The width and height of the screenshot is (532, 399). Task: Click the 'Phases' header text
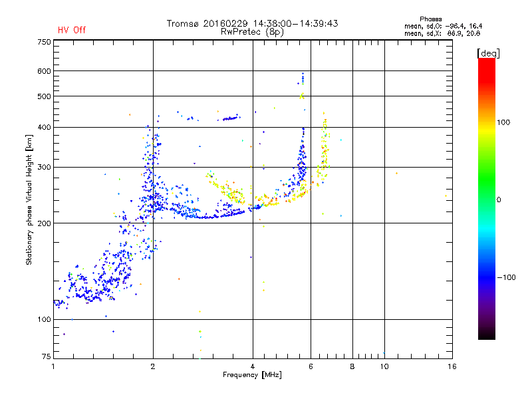[x=430, y=19]
